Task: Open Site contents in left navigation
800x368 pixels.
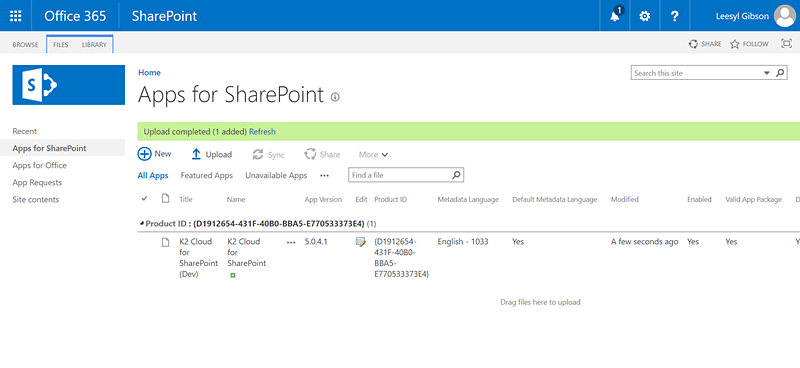Action: point(36,200)
